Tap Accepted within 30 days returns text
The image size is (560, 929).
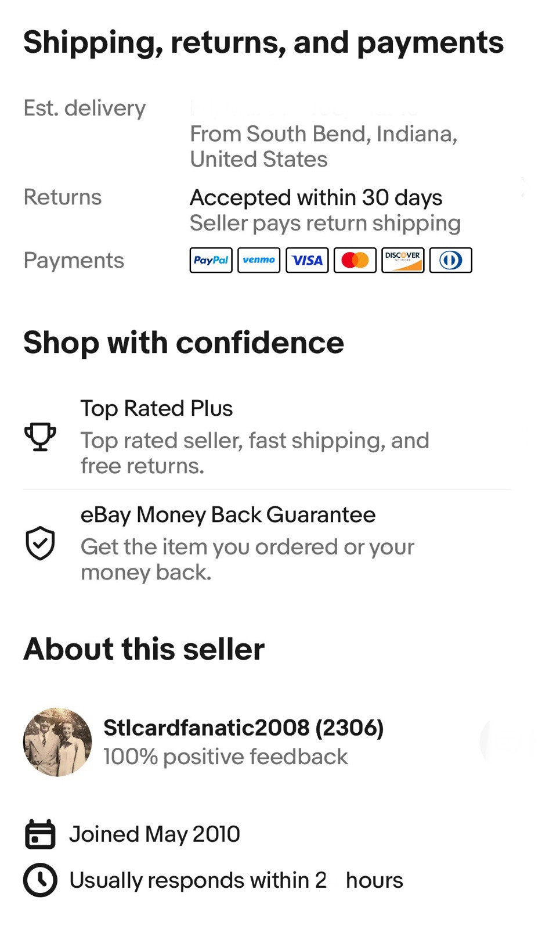(316, 197)
